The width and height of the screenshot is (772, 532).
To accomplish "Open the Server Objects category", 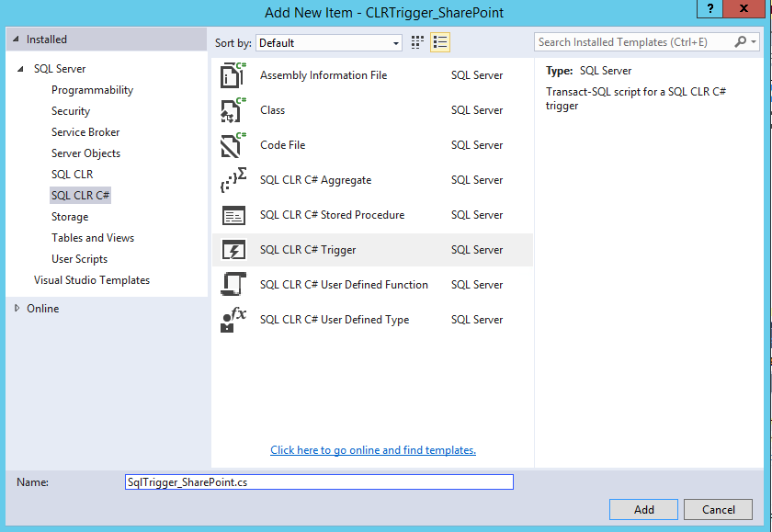I will pyautogui.click(x=85, y=153).
